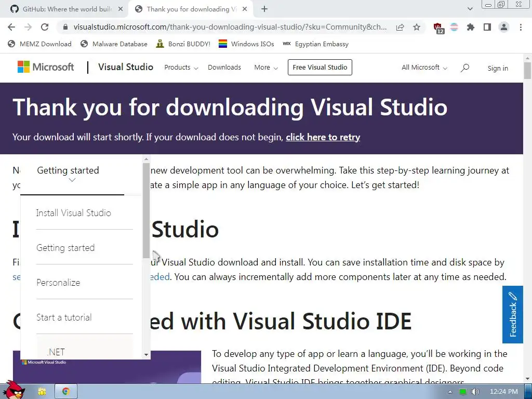Screen dimensions: 532x399
Task: Select Start a tutorial in the menu
Action: (x=64, y=317)
